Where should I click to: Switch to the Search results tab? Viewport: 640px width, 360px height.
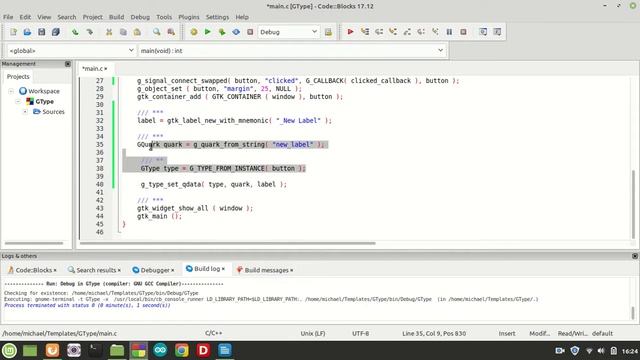tap(94, 270)
